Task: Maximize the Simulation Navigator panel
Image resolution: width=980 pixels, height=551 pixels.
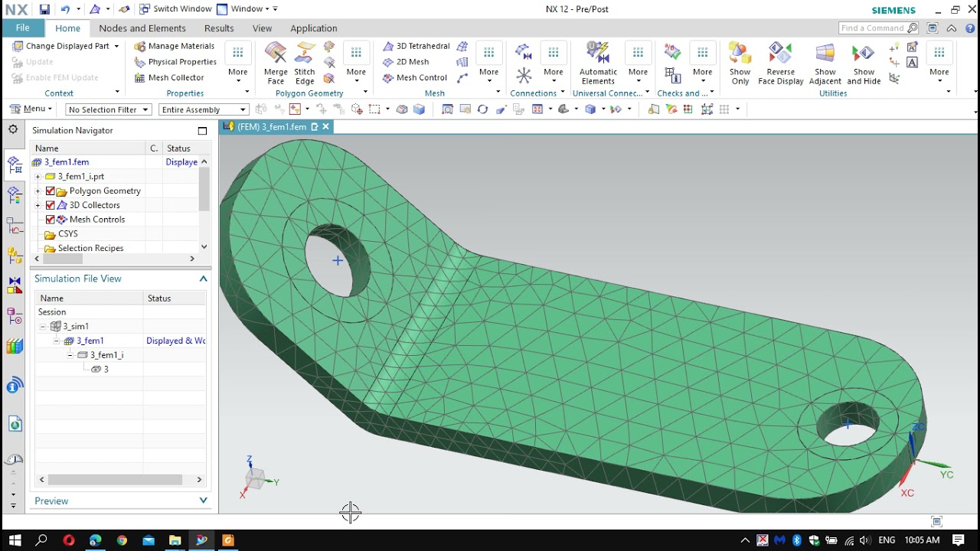Action: 202,131
